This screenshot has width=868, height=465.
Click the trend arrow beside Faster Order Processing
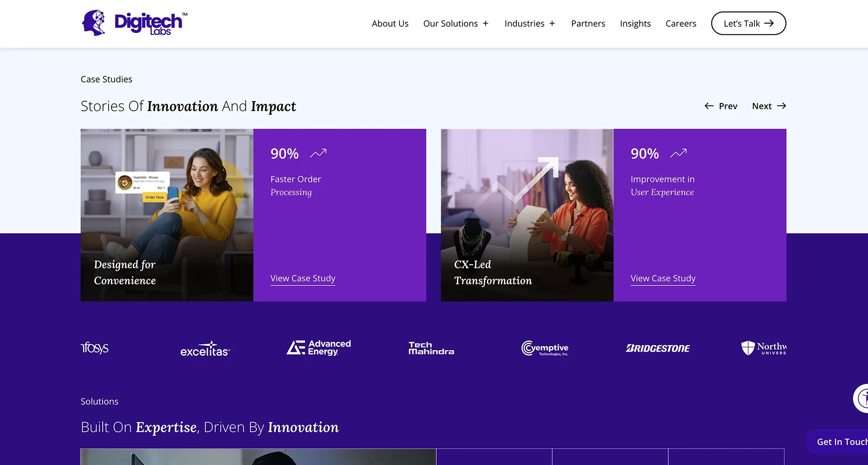click(x=318, y=154)
